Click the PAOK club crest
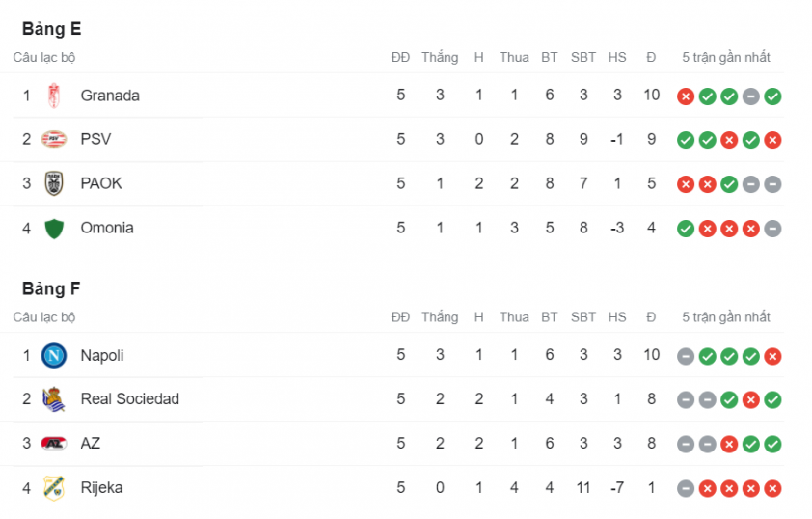Screen dimensions: 812x519 [x=54, y=183]
